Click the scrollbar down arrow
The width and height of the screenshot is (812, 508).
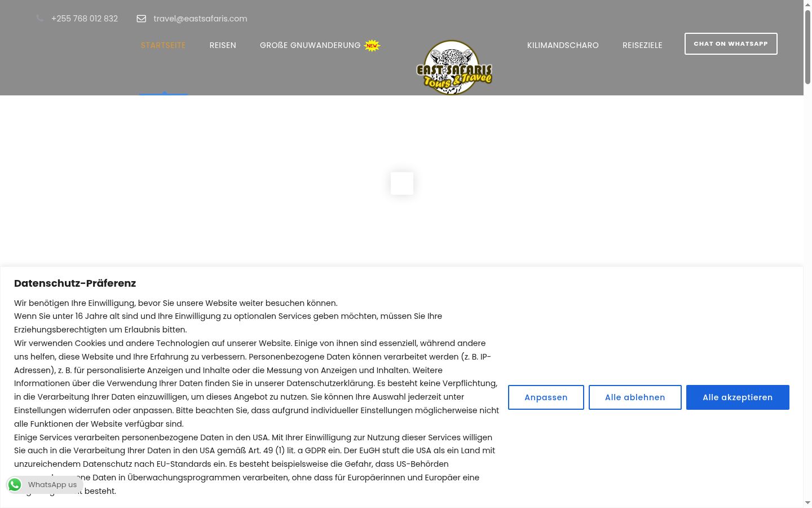coord(807,502)
